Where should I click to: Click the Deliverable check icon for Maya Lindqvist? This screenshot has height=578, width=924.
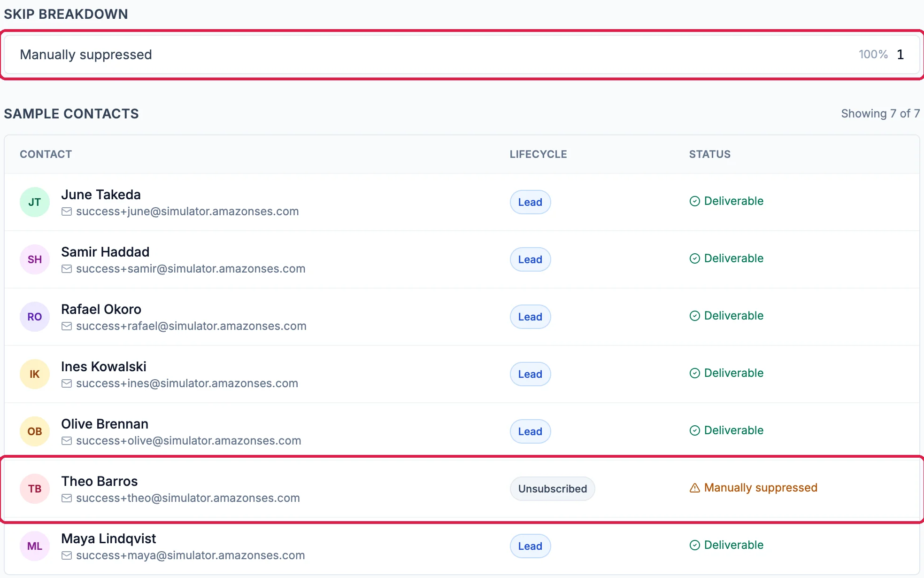(x=695, y=545)
